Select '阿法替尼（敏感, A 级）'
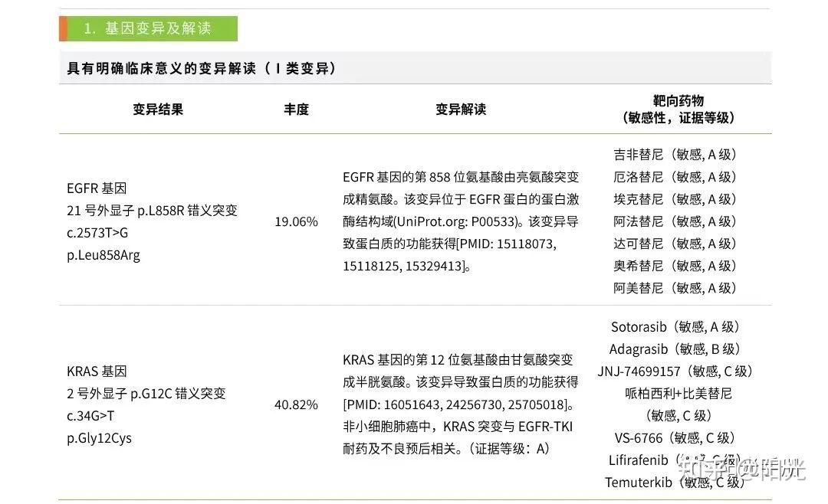828x504 pixels. click(675, 221)
